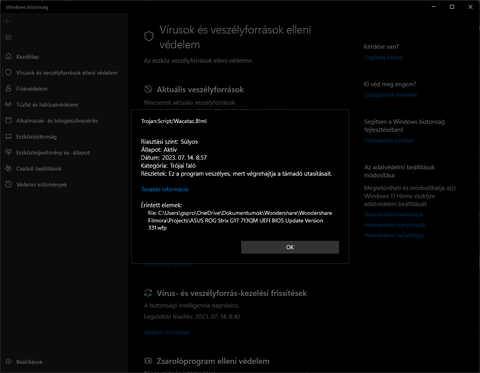
Task: Open the További információ link
Action: click(x=165, y=189)
